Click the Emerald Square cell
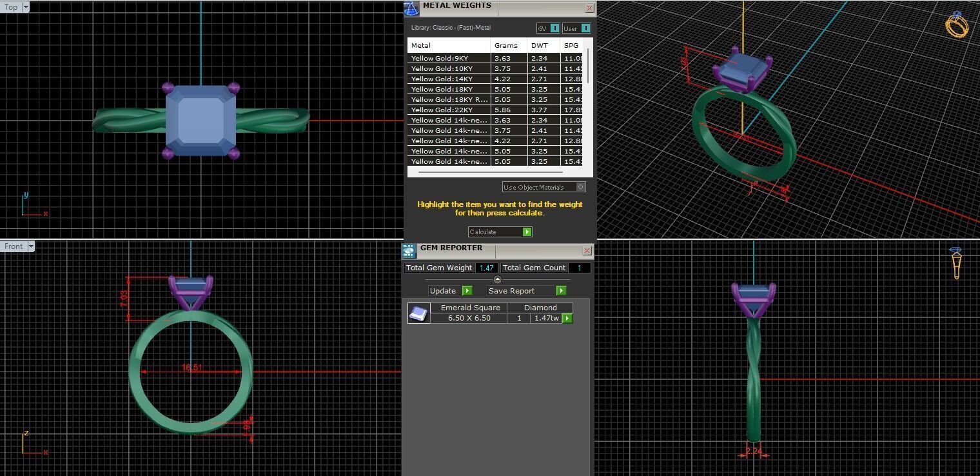Viewport: 980px width, 476px height. point(470,308)
